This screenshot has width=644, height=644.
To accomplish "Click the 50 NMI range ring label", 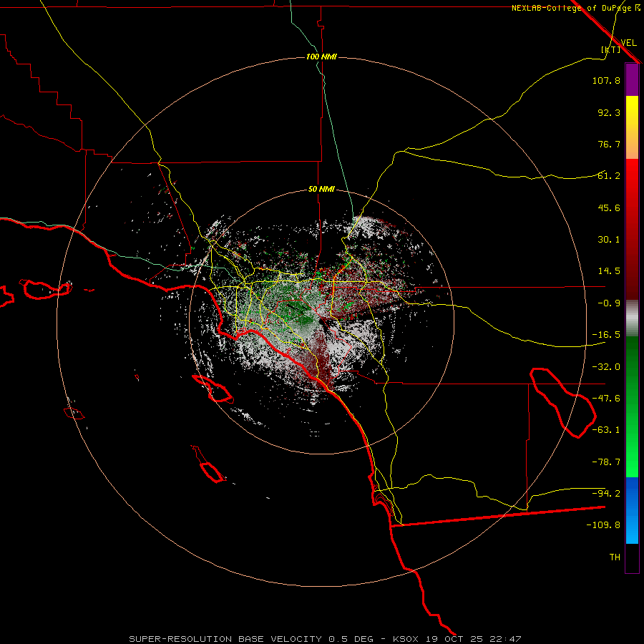I will click(321, 190).
